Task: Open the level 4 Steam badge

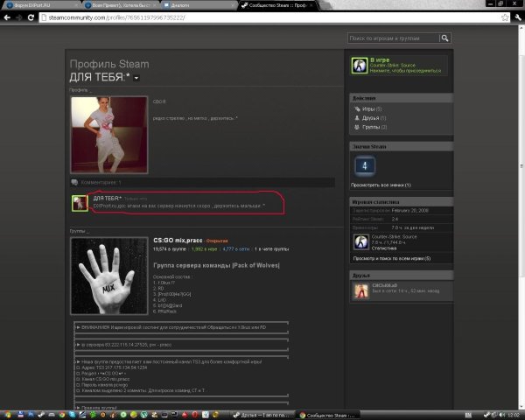Action: point(364,164)
